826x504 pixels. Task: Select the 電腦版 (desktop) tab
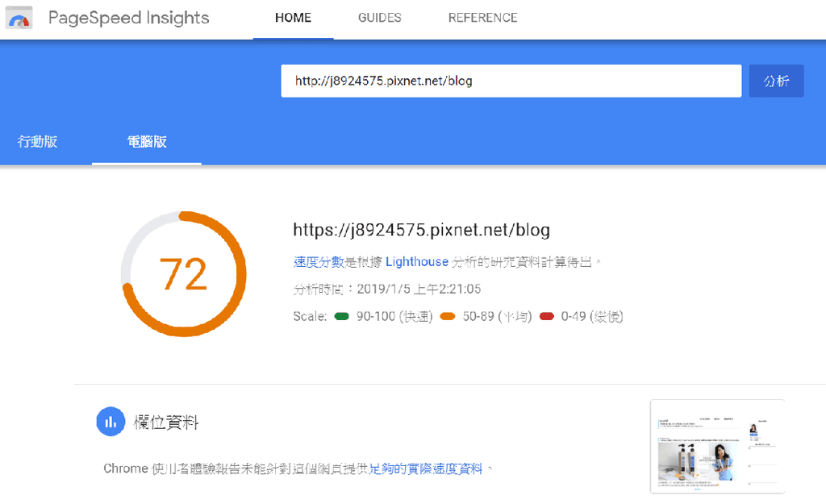(147, 141)
